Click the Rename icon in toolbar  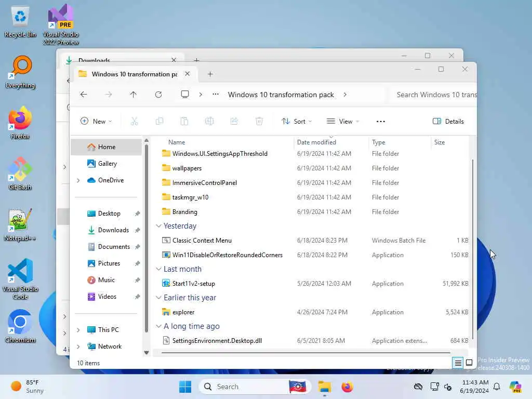[x=209, y=121]
